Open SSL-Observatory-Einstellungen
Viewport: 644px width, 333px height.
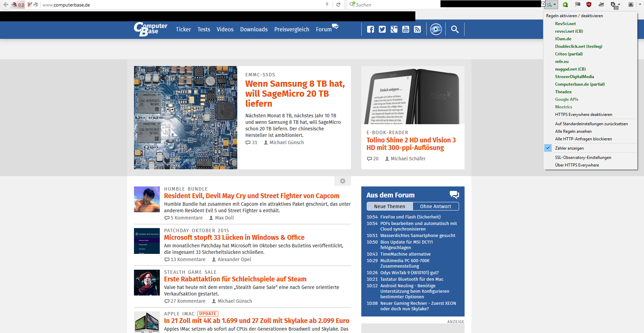[590, 158]
